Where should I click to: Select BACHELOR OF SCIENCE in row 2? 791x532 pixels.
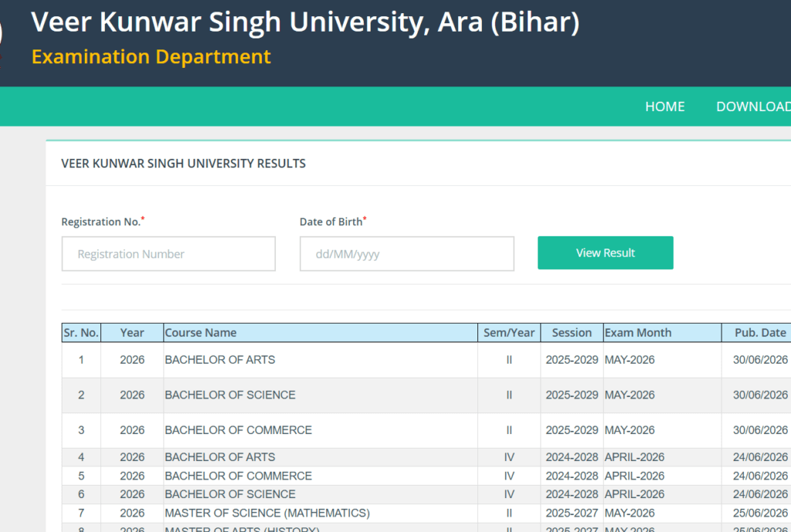tap(230, 395)
